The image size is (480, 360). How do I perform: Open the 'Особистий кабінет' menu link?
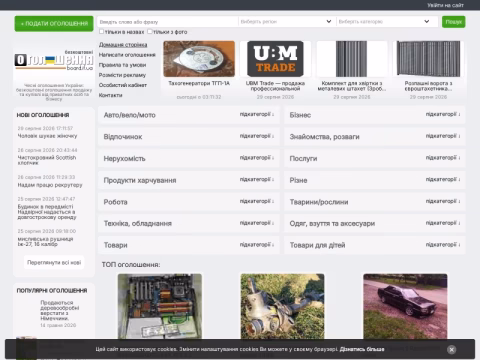pos(123,85)
